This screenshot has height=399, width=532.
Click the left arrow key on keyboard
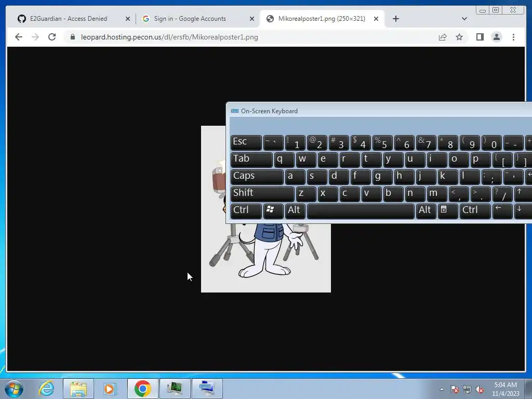(502, 211)
